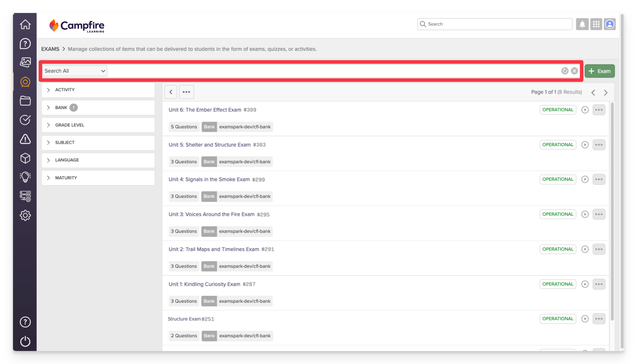Select the Exams target sidebar icon
This screenshot has height=364, width=637.
click(25, 82)
